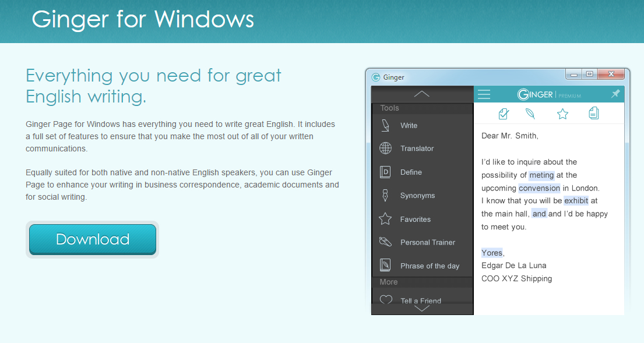
Task: Select the Write menu label
Action: pyautogui.click(x=409, y=126)
